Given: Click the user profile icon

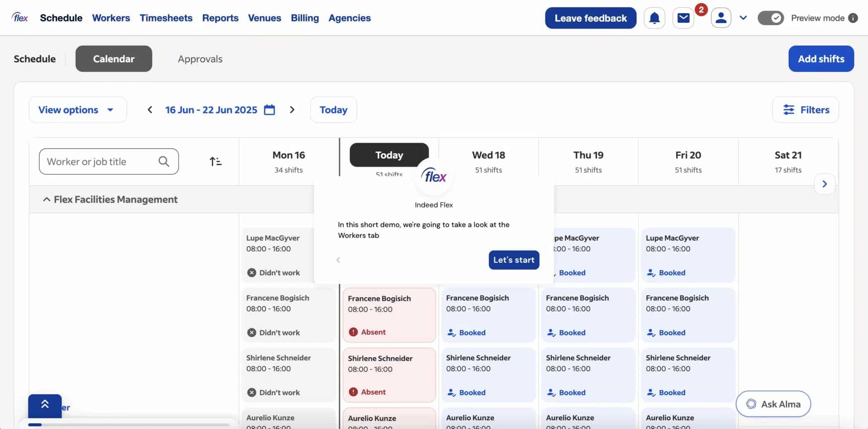Looking at the screenshot, I should pos(721,18).
